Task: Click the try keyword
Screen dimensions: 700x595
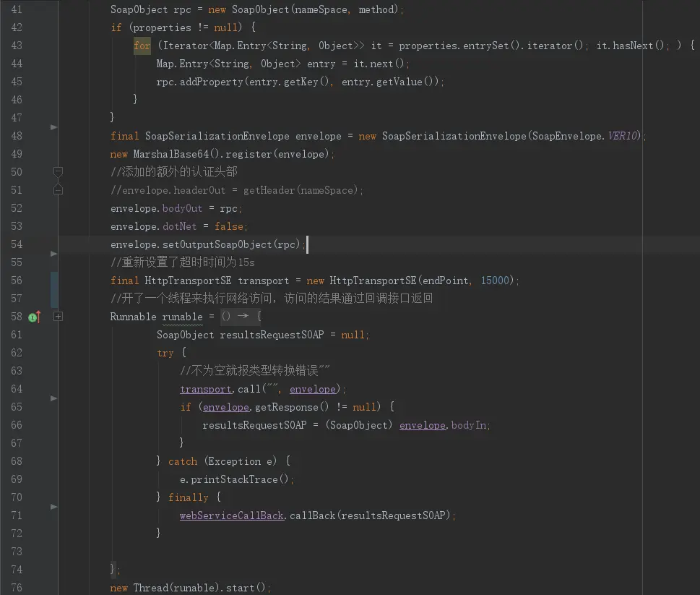Action: [165, 353]
